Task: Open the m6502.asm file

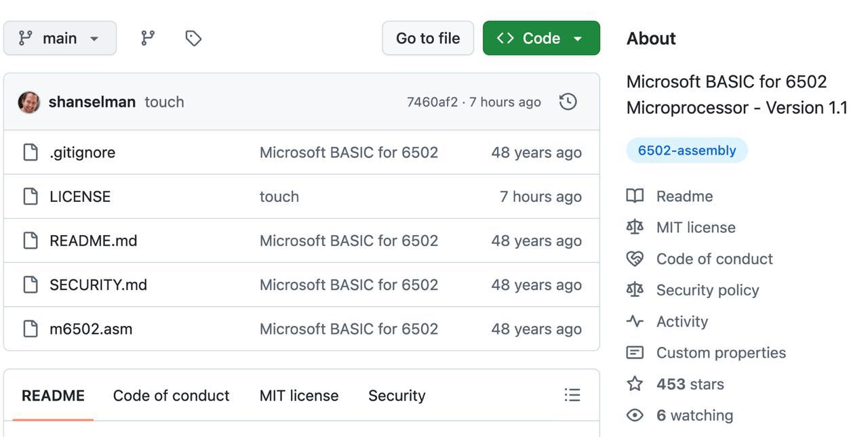Action: coord(91,329)
